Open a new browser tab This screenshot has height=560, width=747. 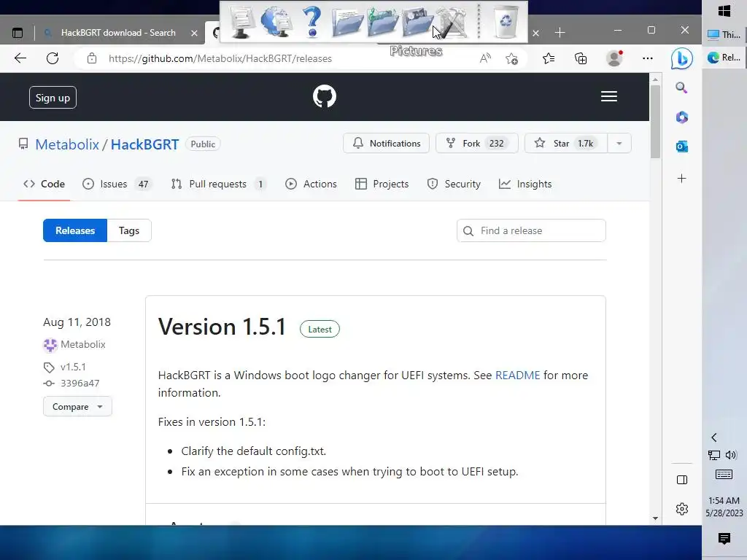point(560,33)
